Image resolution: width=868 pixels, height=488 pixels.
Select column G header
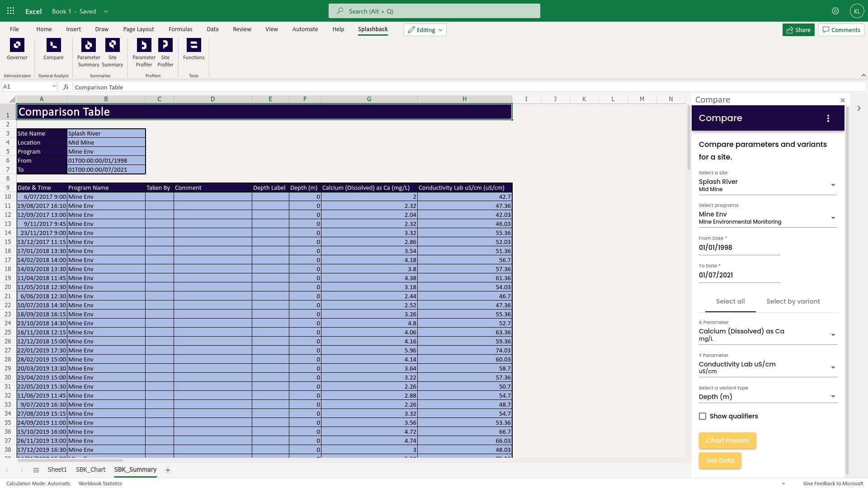coord(369,99)
